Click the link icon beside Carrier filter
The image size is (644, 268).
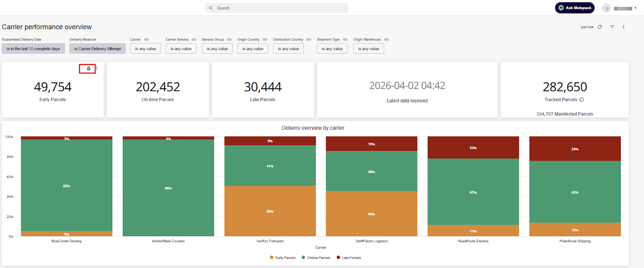[x=146, y=39]
